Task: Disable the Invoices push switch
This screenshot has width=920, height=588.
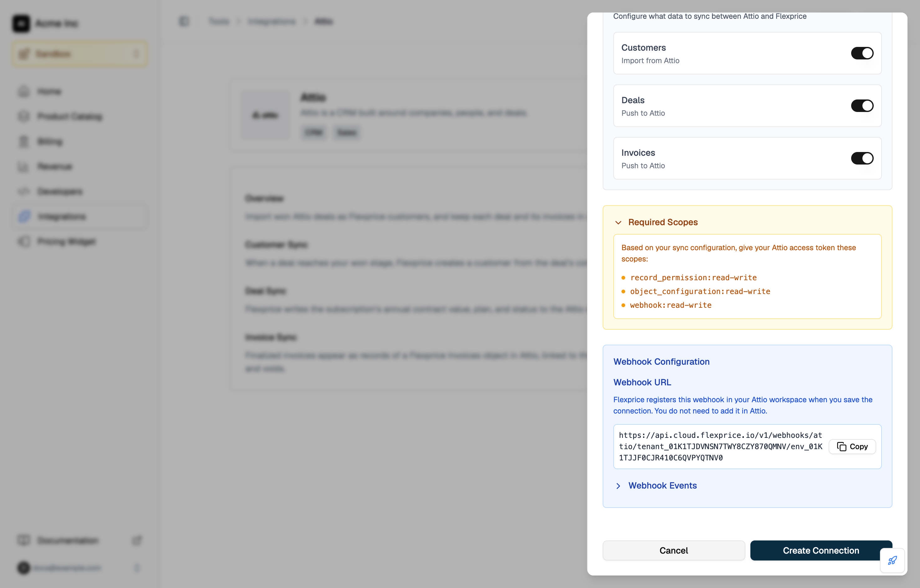Action: coord(862,158)
